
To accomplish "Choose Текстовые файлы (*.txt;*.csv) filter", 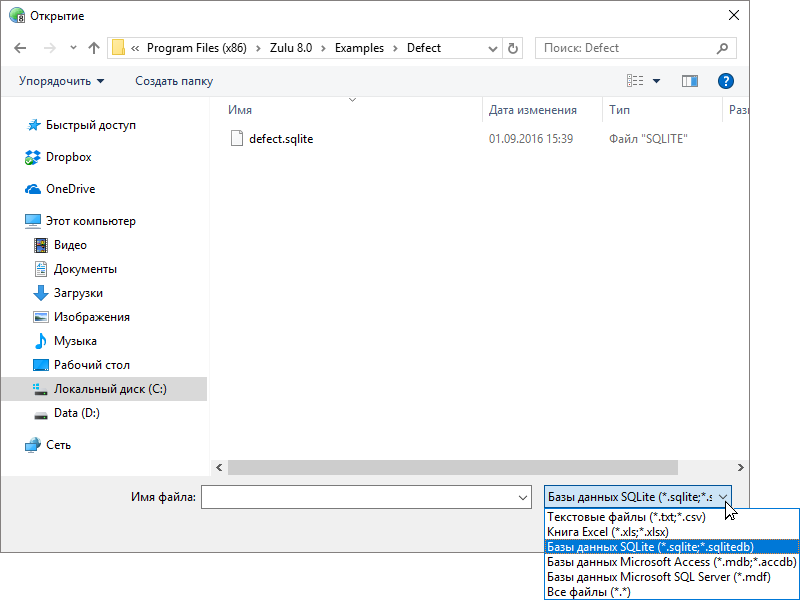I will click(x=627, y=517).
